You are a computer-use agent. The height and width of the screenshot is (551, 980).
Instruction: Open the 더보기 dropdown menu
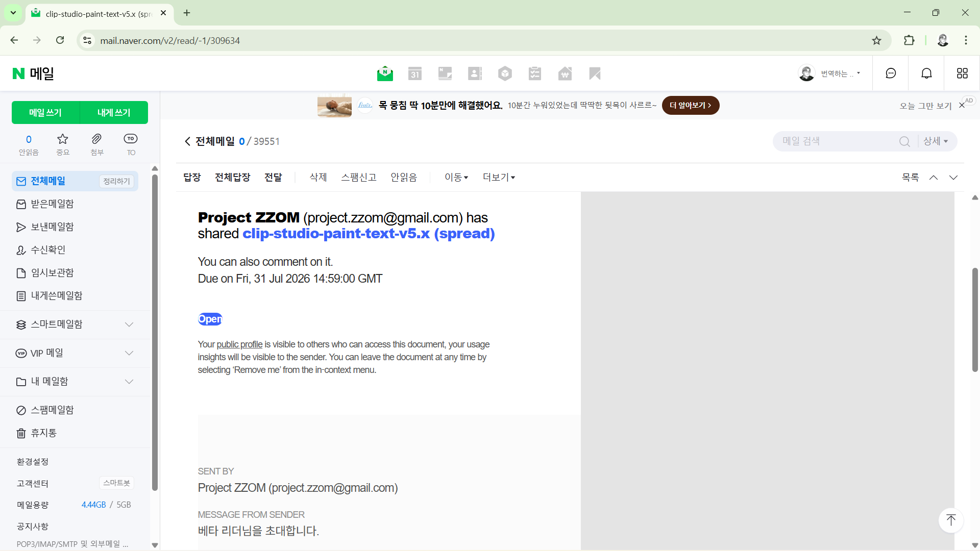point(499,178)
